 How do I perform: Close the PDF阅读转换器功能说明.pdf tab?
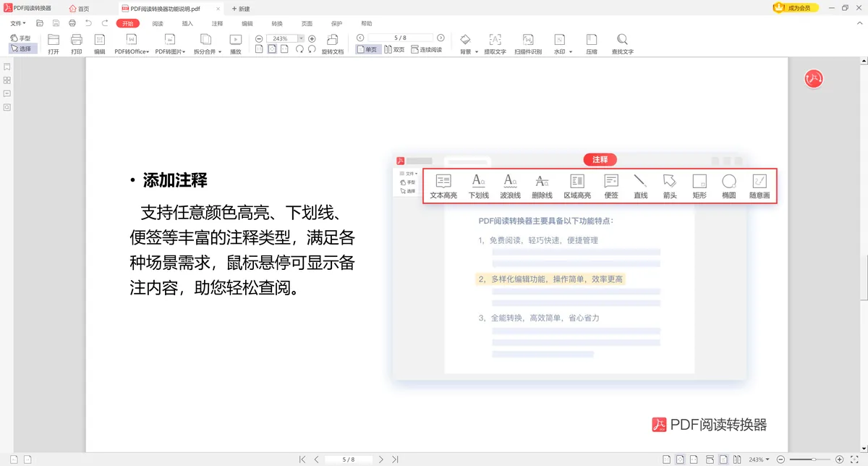click(218, 9)
